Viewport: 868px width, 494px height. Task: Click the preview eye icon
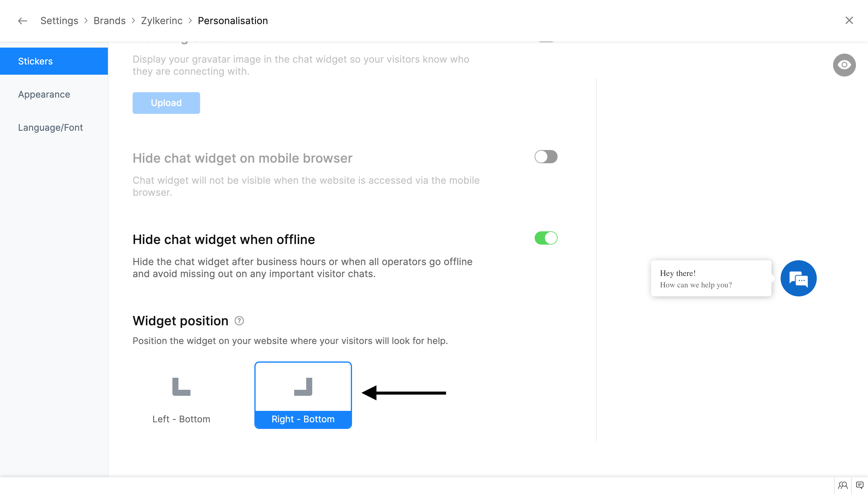[844, 65]
